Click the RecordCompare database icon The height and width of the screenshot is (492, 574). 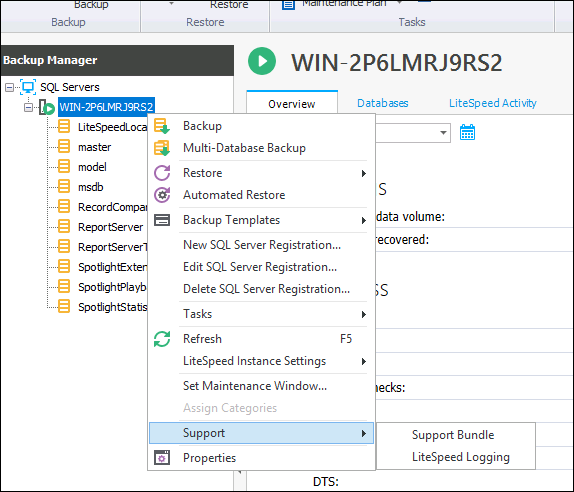click(64, 206)
